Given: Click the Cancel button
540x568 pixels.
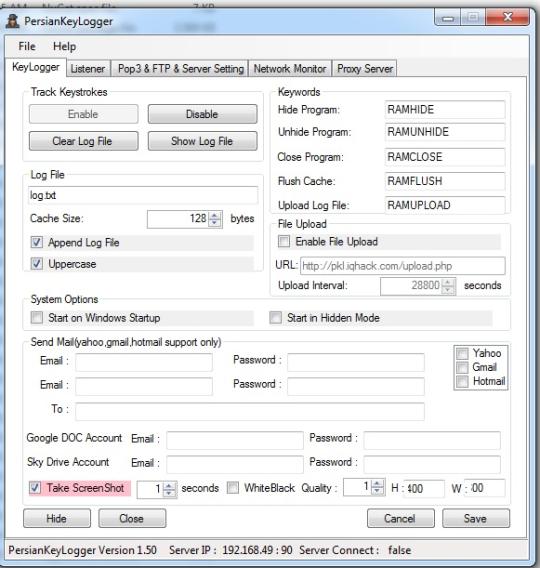Looking at the screenshot, I should pyautogui.click(x=401, y=518).
